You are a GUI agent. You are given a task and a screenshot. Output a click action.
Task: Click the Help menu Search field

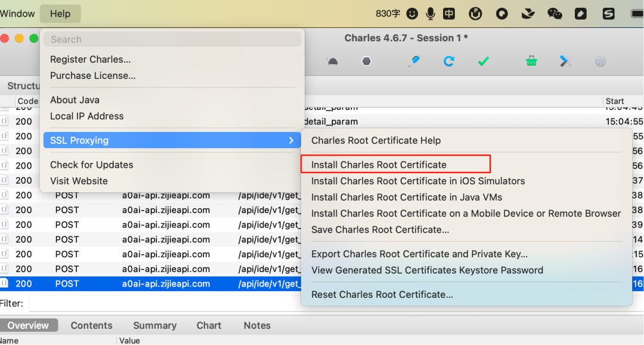pos(172,39)
